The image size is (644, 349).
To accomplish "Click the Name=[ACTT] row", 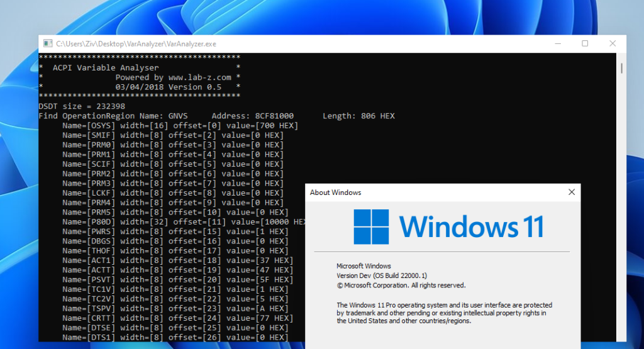I will 178,270.
